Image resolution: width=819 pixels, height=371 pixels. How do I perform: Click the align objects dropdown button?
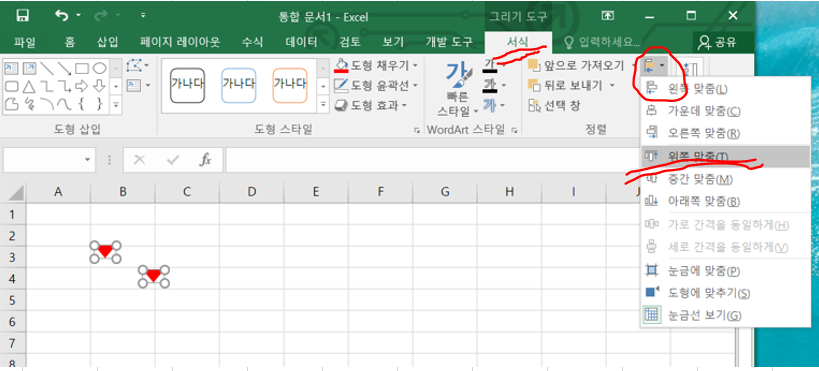point(654,66)
